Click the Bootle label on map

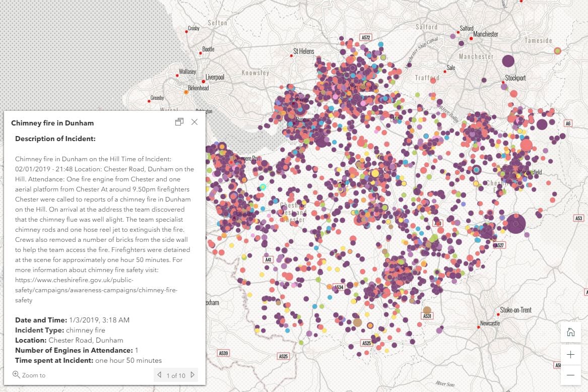coord(208,49)
